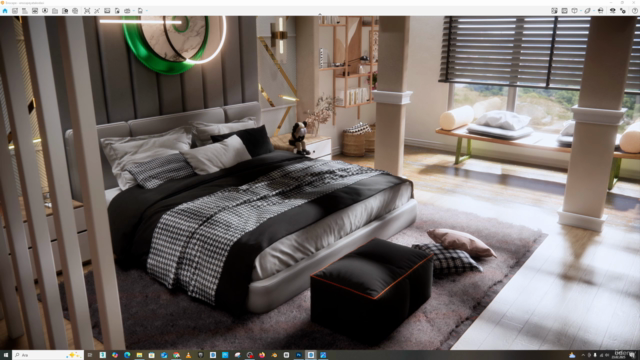Screen dimensions: 640x360
Task: Click the blue Home icon in Enscape toolbar
Action: [5, 11]
